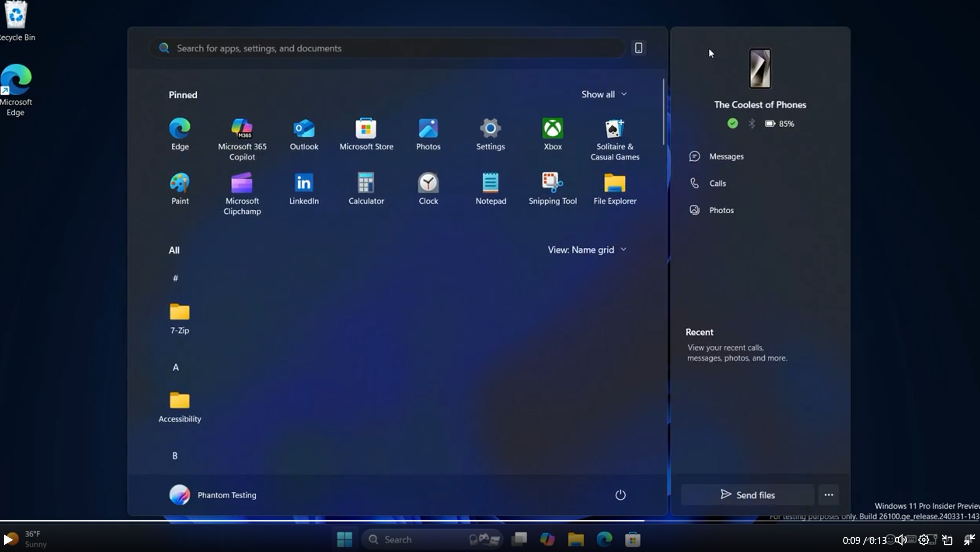Exit fullscreen video mode
The height and width of the screenshot is (552, 980).
[x=969, y=540]
